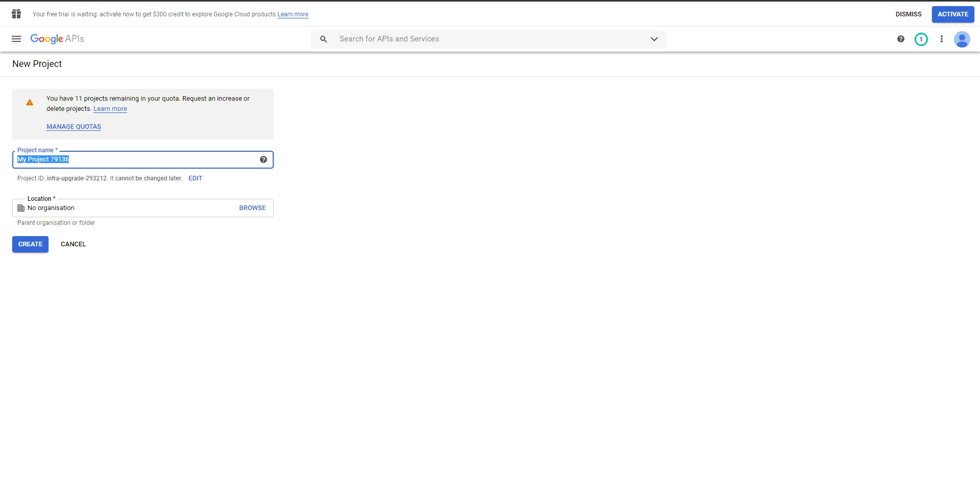The height and width of the screenshot is (486, 980).
Task: Dismiss the free trial banner
Action: pos(908,14)
